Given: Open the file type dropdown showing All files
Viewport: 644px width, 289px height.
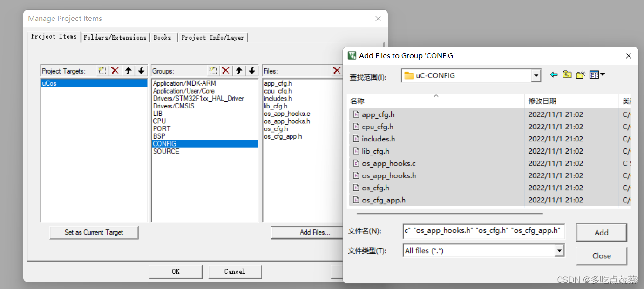Looking at the screenshot, I should (559, 250).
